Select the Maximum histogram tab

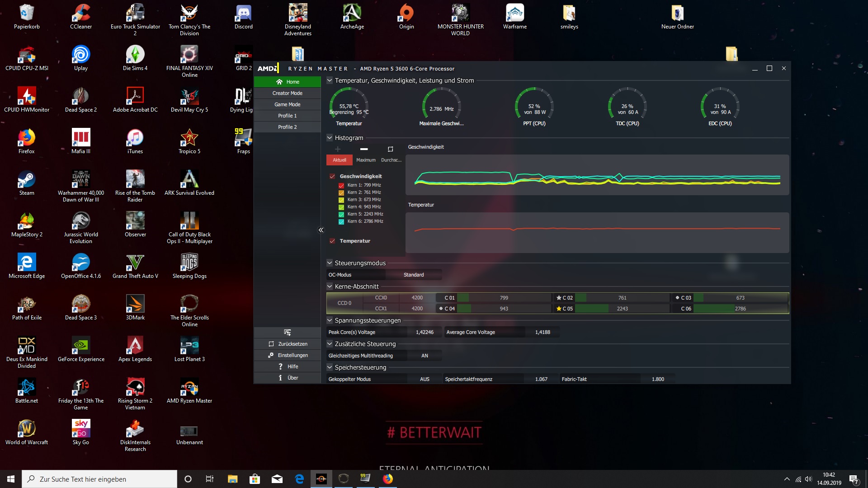[x=366, y=160]
